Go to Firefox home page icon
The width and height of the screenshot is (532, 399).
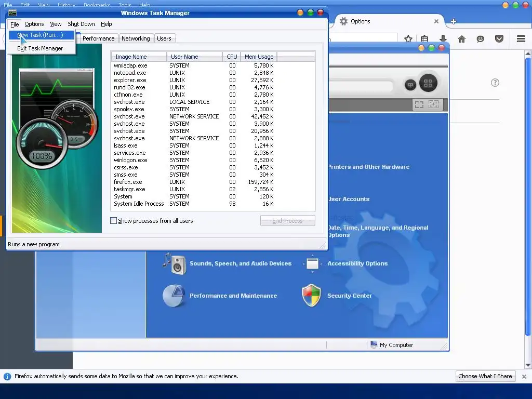(x=462, y=39)
